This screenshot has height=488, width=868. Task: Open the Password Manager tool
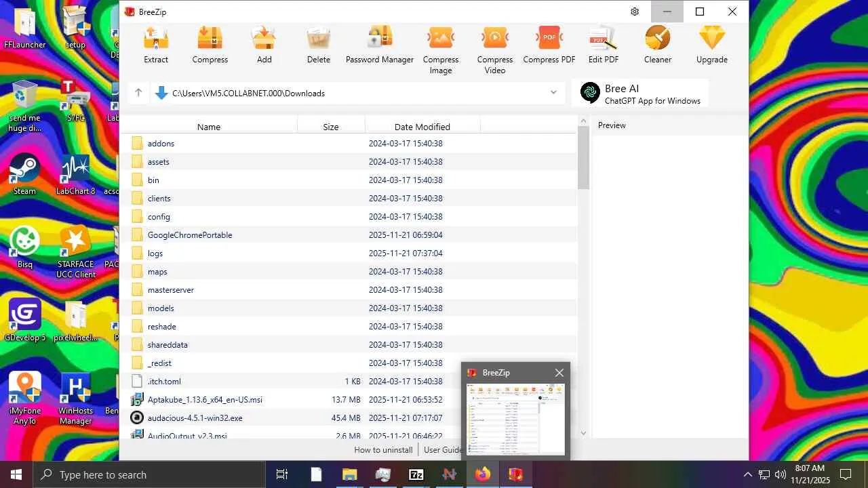click(380, 45)
